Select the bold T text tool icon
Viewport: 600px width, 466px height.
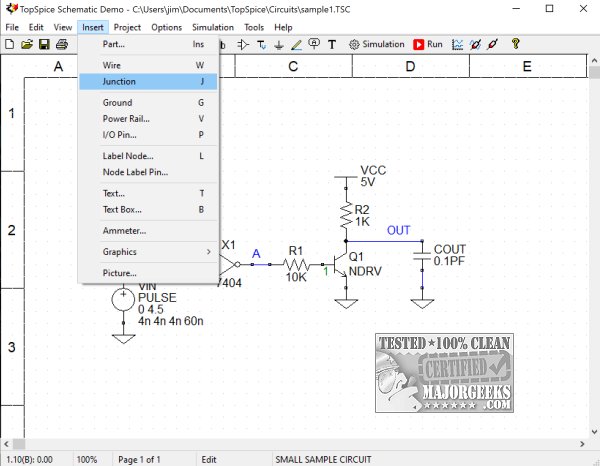pos(332,45)
